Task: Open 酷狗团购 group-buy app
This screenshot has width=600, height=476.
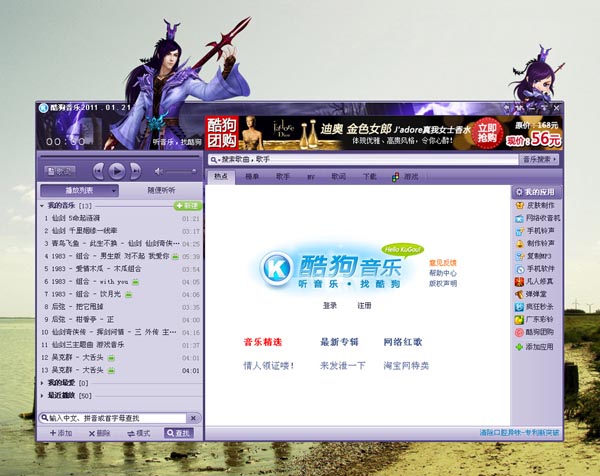Action: click(535, 332)
